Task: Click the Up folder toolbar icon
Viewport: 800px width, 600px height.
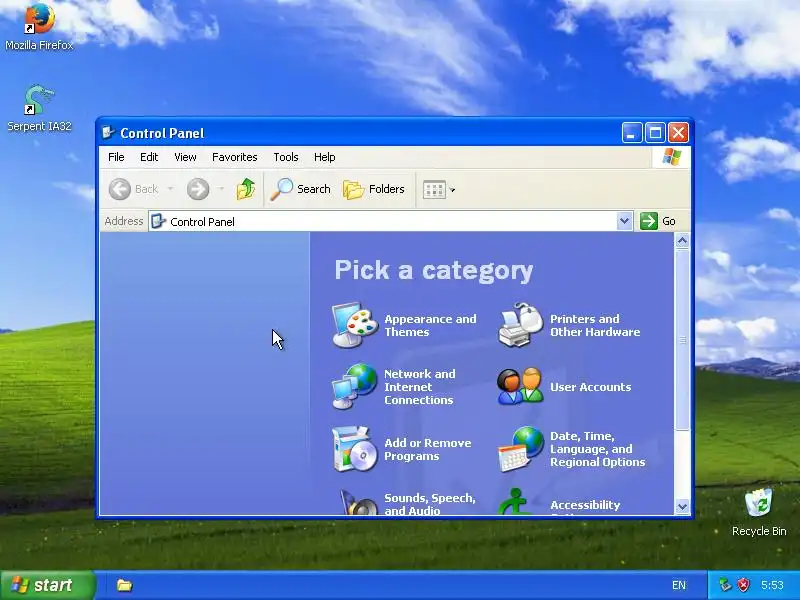Action: [x=245, y=189]
